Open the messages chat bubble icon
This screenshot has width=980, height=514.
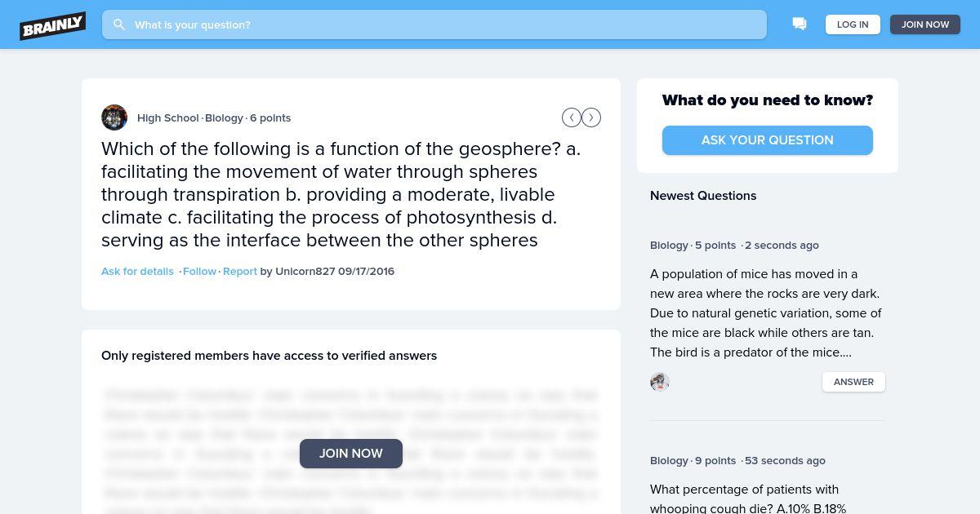[800, 24]
